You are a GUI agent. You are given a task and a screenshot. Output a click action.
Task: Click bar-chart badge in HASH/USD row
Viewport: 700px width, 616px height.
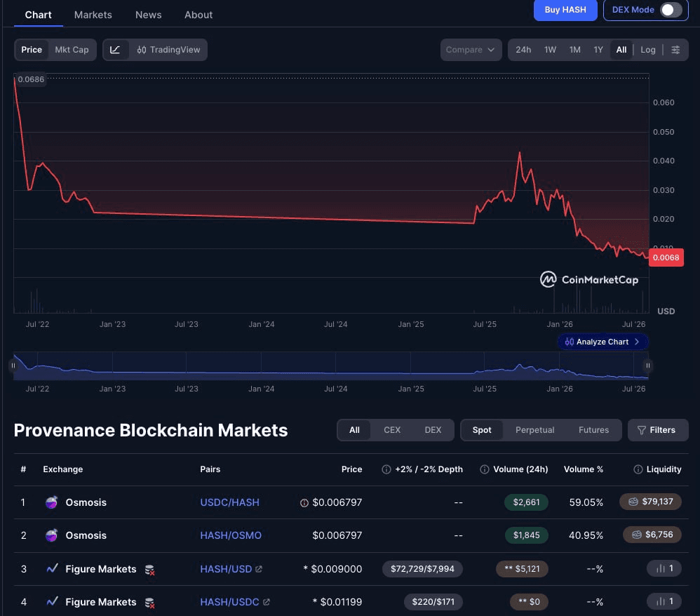[x=664, y=568]
